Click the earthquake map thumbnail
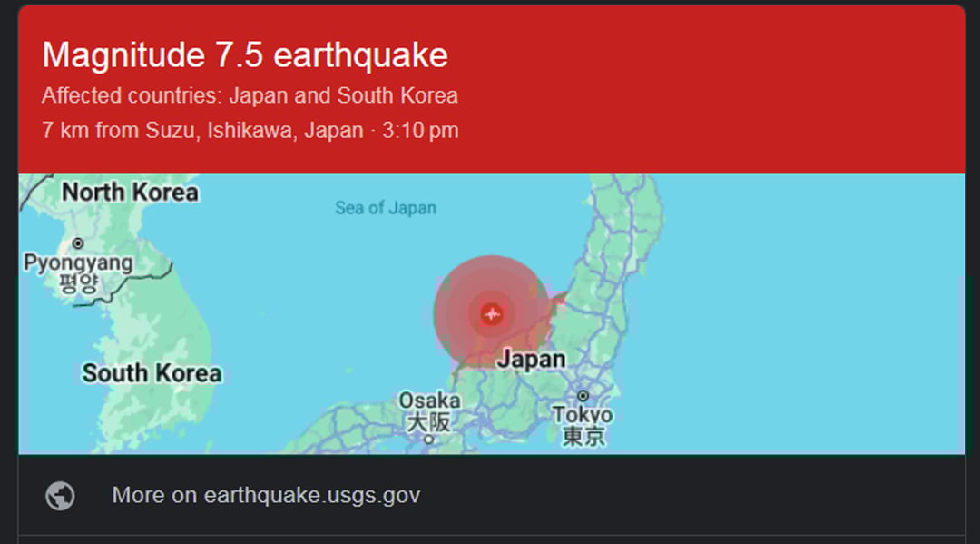Screen dimensions: 980x544 coord(492,314)
